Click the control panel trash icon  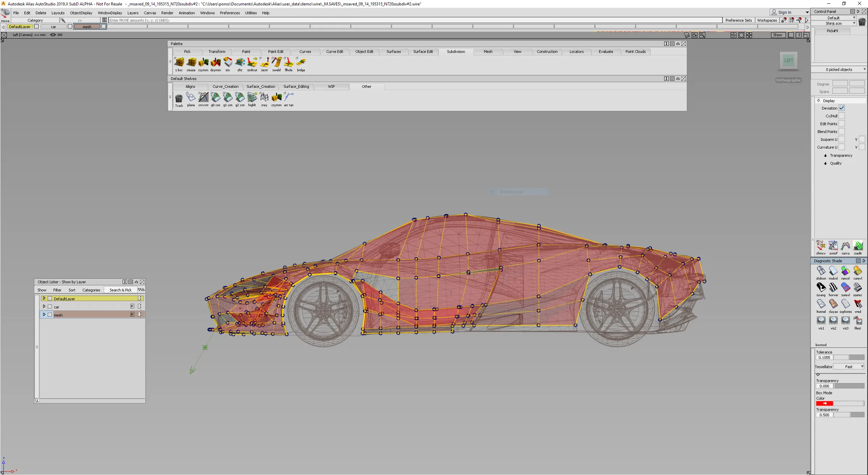click(862, 22)
